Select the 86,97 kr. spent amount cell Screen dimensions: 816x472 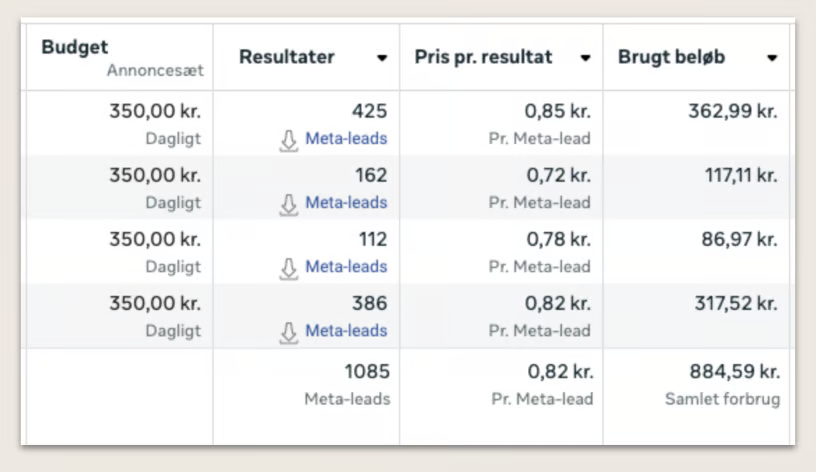(740, 240)
